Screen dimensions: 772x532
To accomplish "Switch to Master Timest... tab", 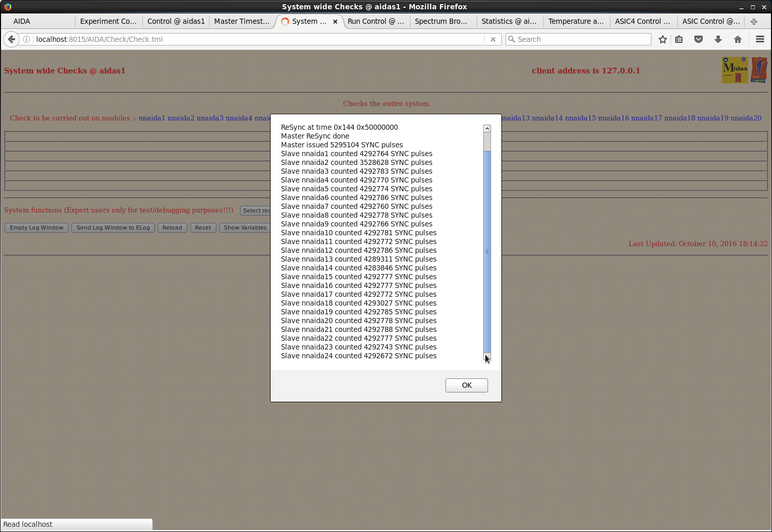I will point(242,21).
